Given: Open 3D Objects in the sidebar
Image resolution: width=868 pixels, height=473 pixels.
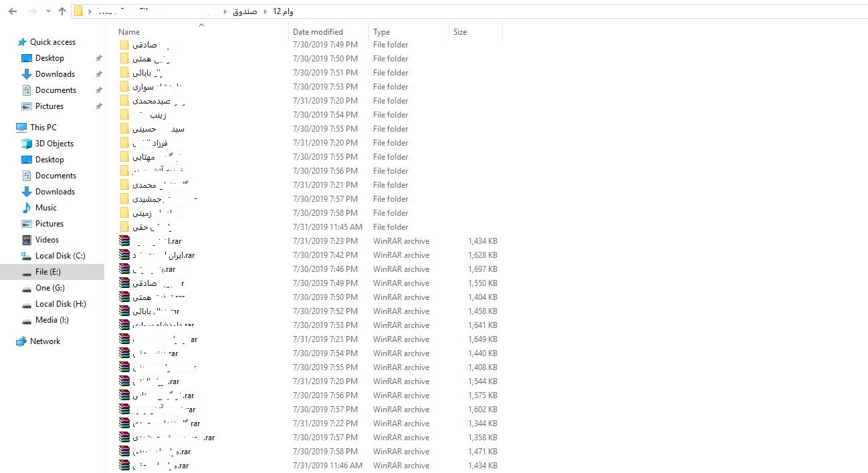Looking at the screenshot, I should point(54,144).
